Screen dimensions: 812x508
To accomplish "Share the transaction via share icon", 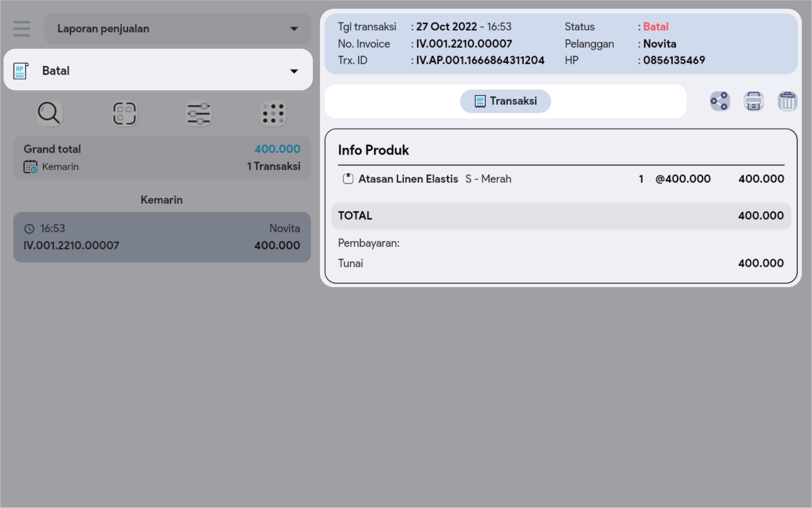I will click(x=719, y=101).
